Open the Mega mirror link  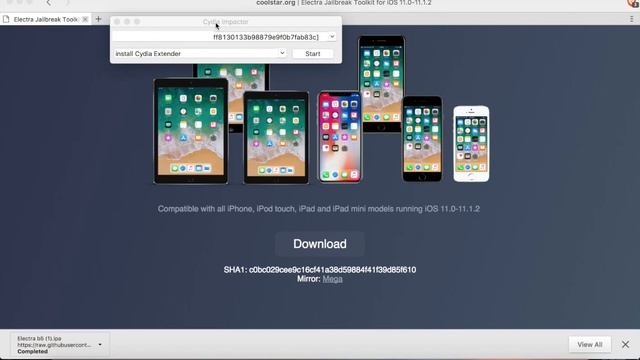(x=332, y=279)
